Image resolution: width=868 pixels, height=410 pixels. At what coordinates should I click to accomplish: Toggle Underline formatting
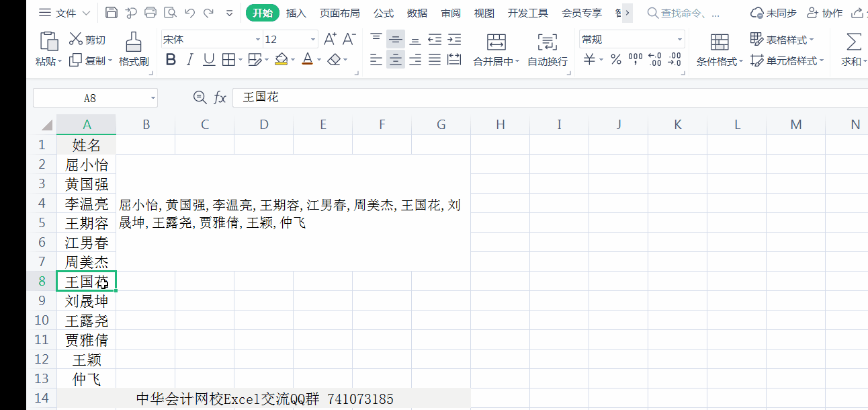(x=209, y=60)
